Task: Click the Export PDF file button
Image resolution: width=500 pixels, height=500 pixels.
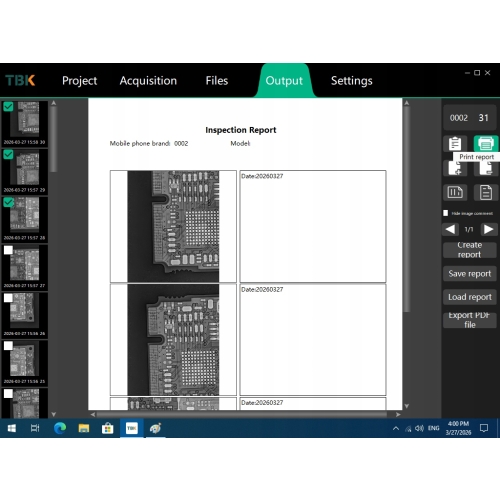Action: pyautogui.click(x=470, y=320)
